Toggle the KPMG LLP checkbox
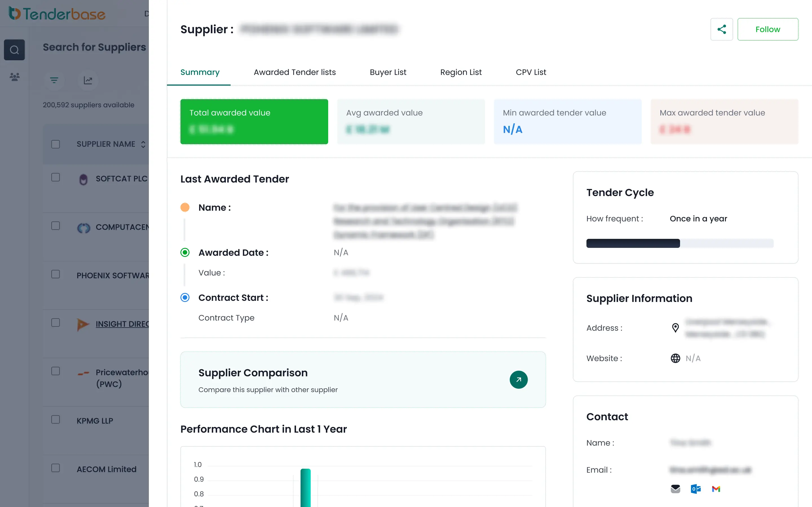812x507 pixels. (55, 419)
